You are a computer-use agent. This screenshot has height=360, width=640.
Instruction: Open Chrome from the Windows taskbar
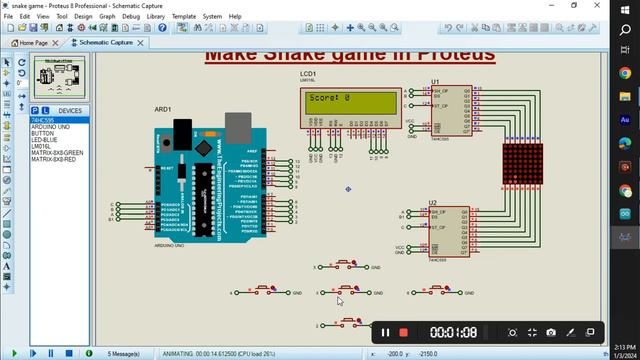click(x=625, y=73)
